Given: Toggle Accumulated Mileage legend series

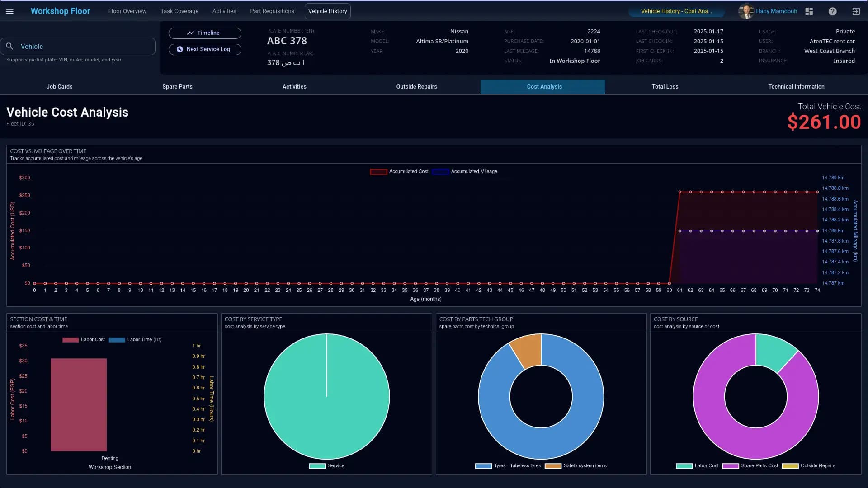Looking at the screenshot, I should coord(465,172).
